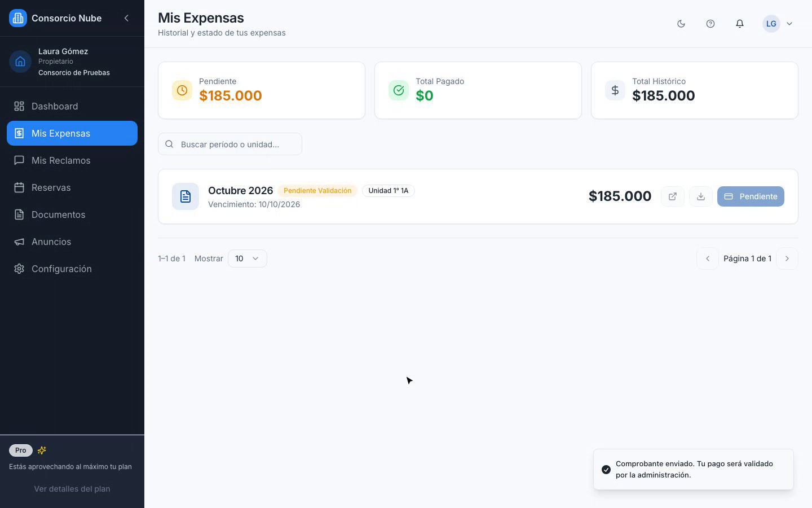Open Documentos from the sidebar
The image size is (812, 508).
pyautogui.click(x=72, y=214)
